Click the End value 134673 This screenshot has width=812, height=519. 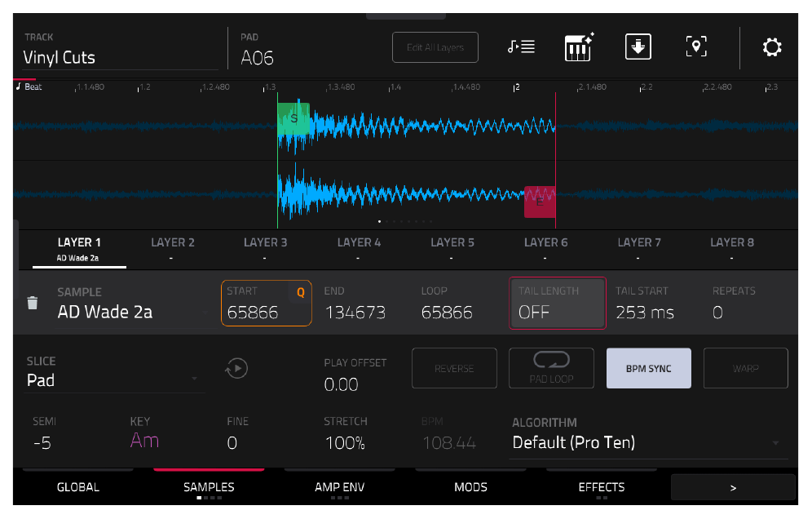[355, 312]
